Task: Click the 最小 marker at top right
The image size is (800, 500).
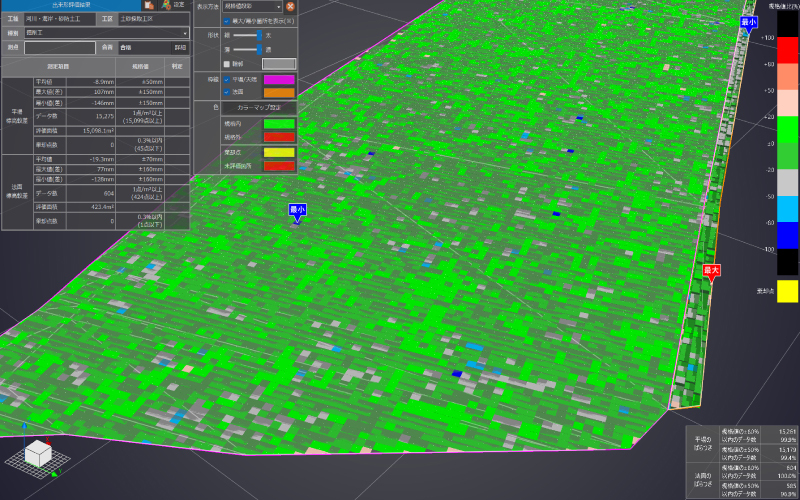Action: click(x=749, y=22)
